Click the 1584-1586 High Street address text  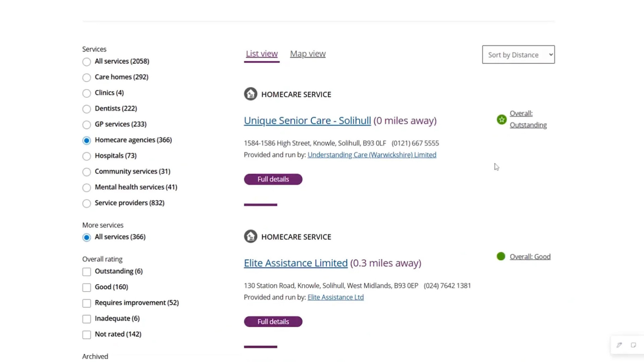pyautogui.click(x=315, y=143)
